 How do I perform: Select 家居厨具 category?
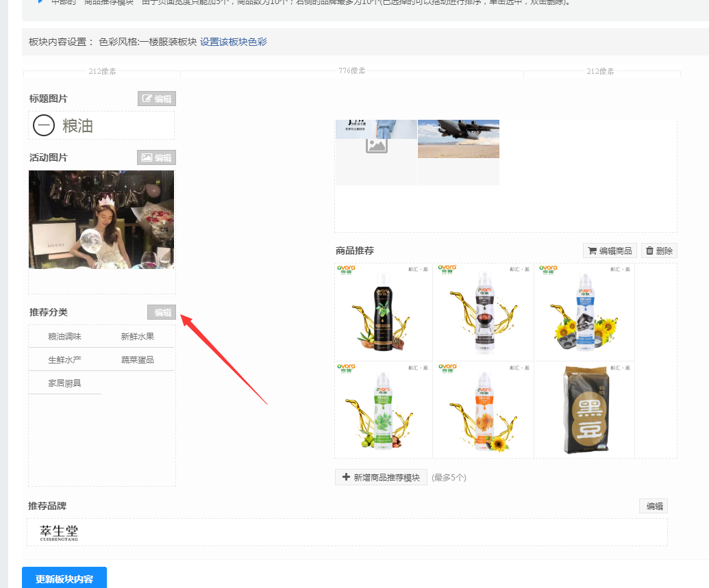tap(65, 383)
